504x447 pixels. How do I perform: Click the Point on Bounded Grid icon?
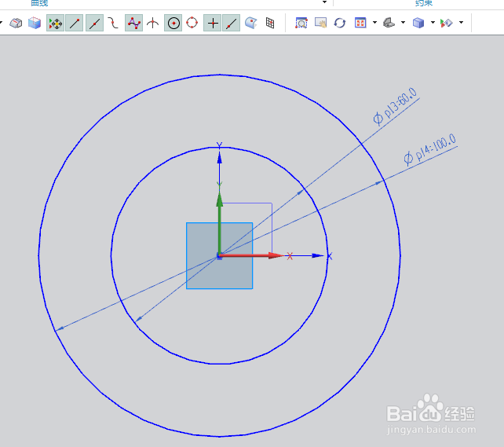click(270, 23)
